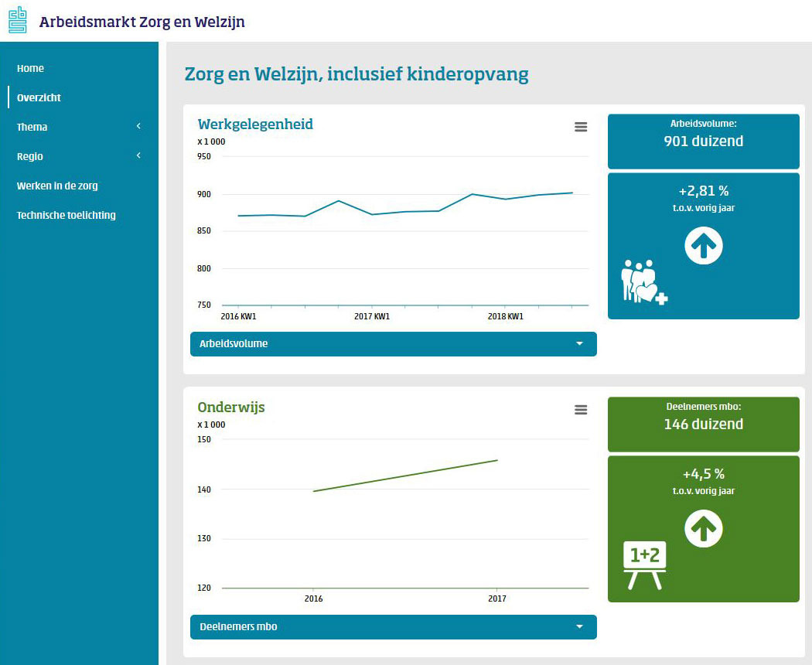812x665 pixels.
Task: Open the Arbeidsvolume dropdown selector
Action: tap(393, 344)
